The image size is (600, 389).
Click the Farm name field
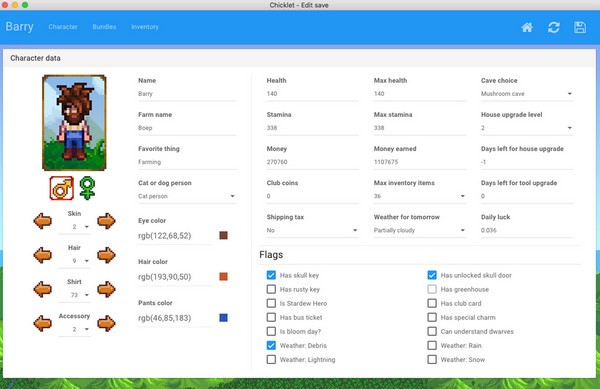[x=187, y=128]
